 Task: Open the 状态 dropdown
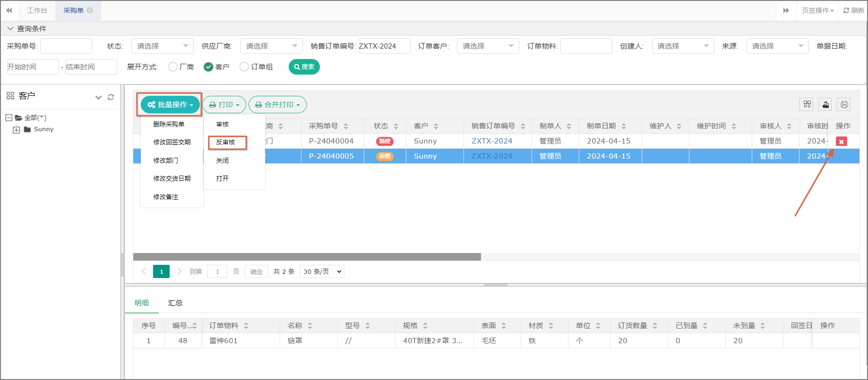click(x=162, y=46)
